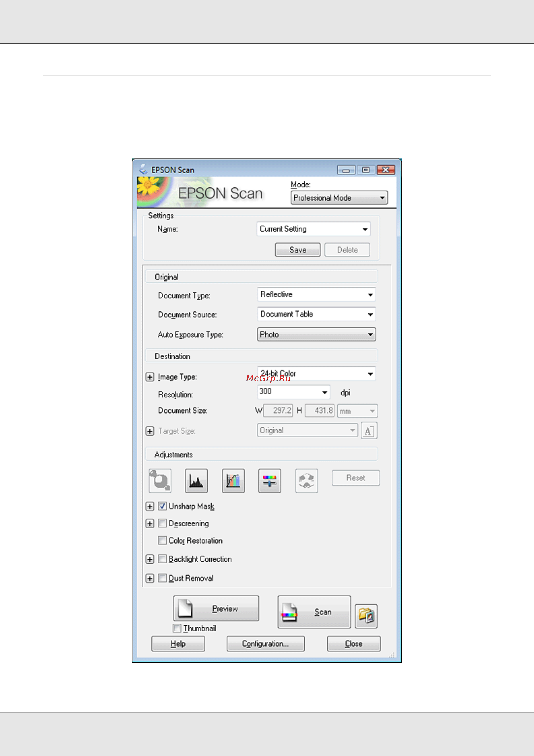534x756 pixels.
Task: Disable the Unsharp Mask checkbox
Action: (x=162, y=506)
